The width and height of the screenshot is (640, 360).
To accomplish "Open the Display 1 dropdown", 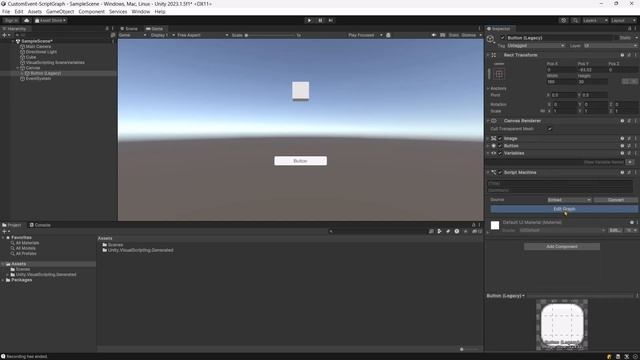I will click(162, 35).
